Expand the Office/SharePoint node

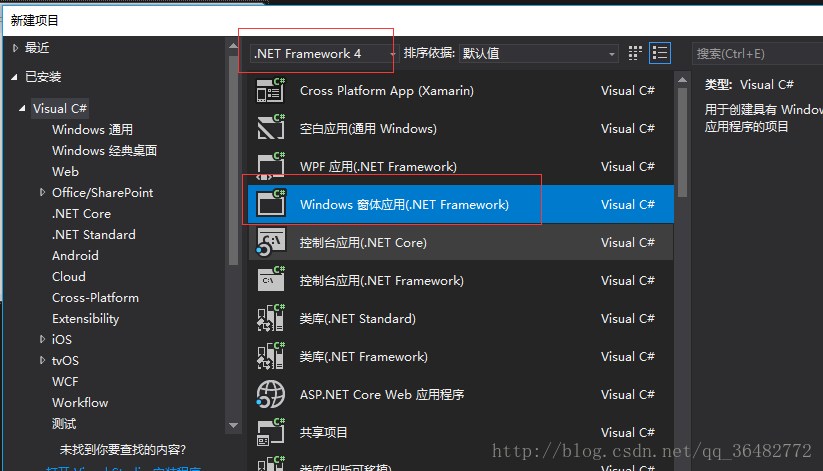point(43,192)
